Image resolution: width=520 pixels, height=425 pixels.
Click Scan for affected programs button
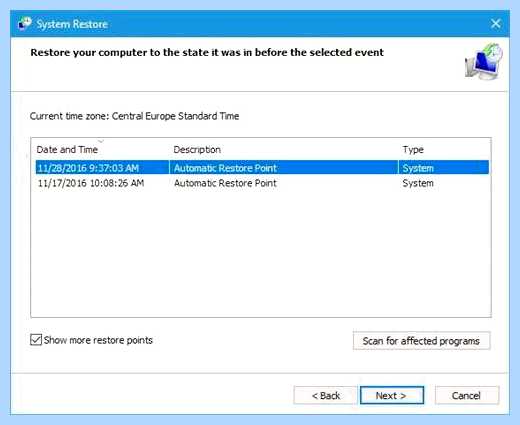(421, 341)
